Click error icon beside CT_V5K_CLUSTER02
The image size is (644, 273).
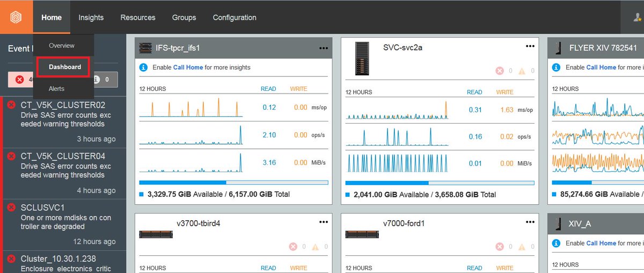coord(11,105)
